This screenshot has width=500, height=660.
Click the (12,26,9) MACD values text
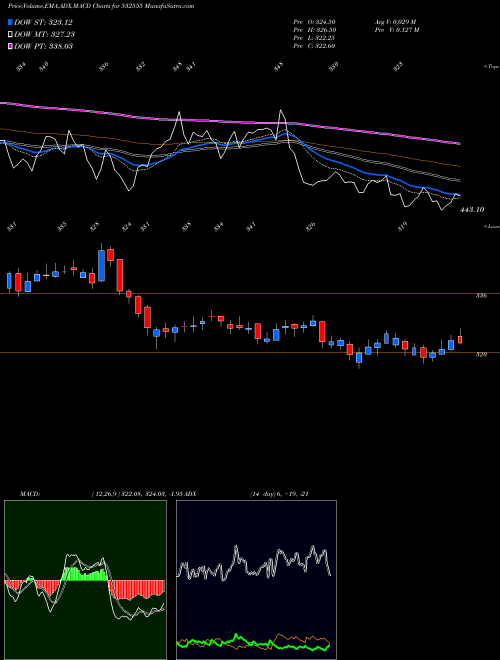pos(139,494)
